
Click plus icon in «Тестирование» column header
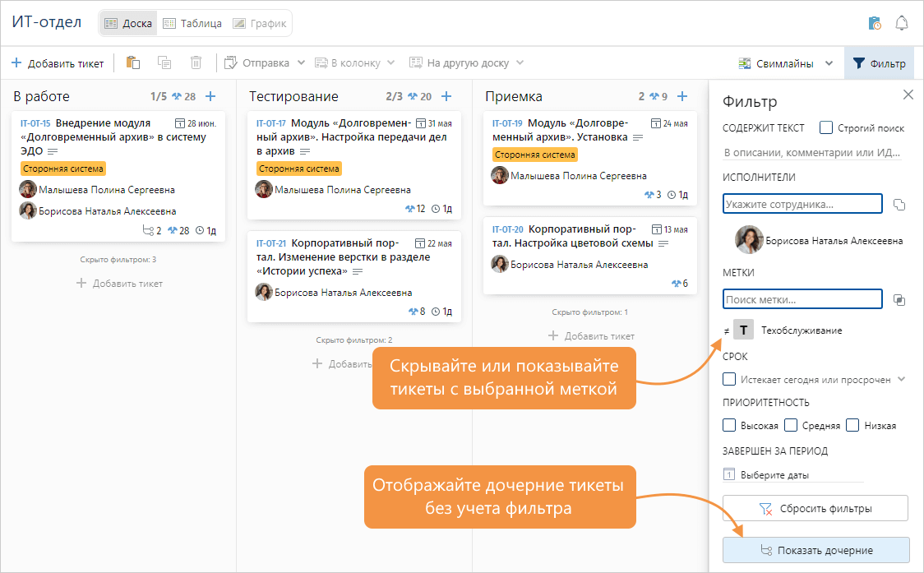(446, 96)
